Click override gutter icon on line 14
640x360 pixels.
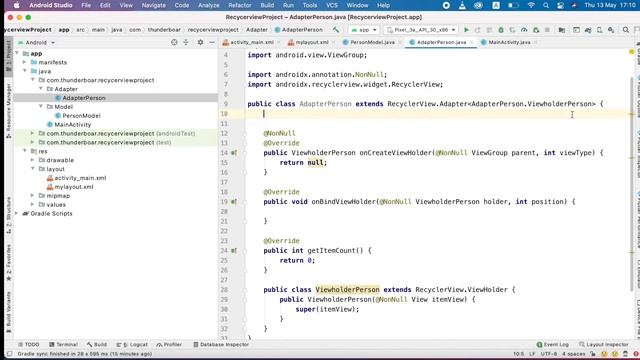pos(234,153)
